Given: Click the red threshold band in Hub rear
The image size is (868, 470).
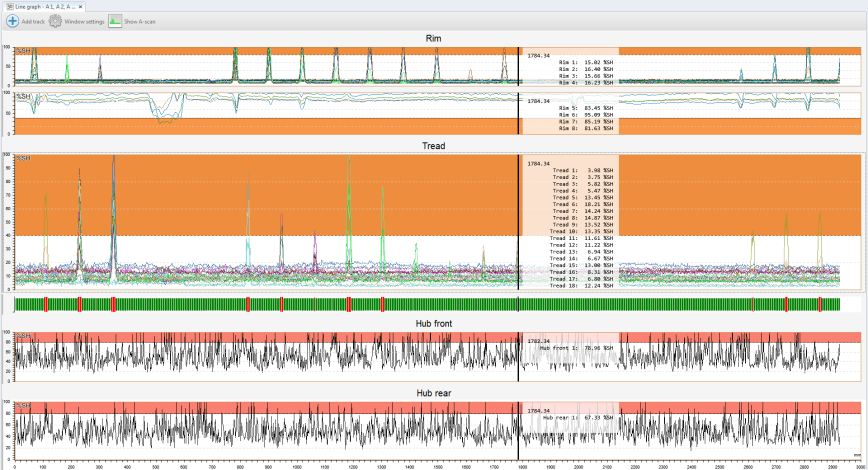Looking at the screenshot, I should click(266, 407).
